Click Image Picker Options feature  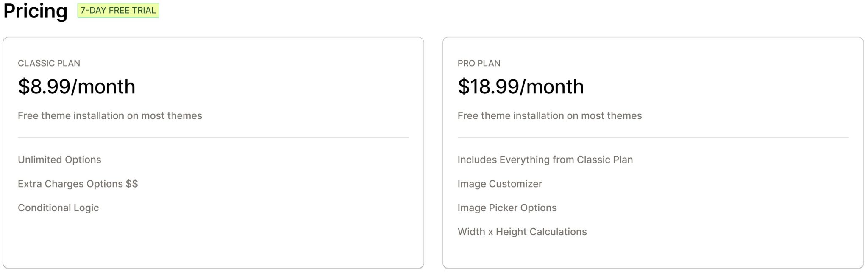coord(507,208)
